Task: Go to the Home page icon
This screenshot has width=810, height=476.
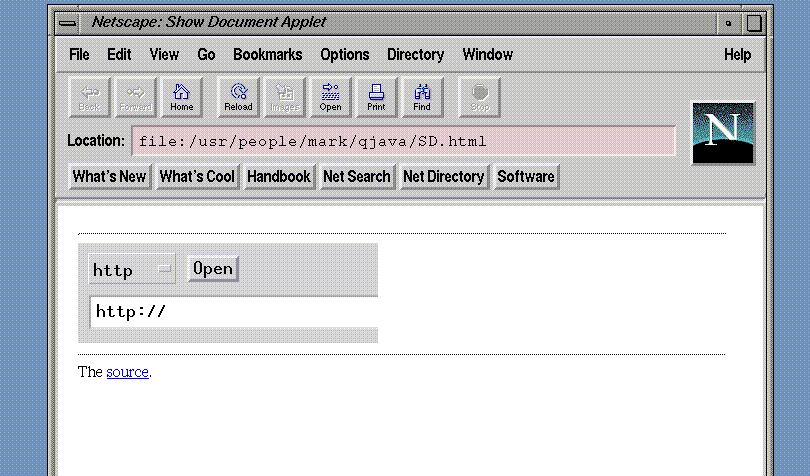Action: click(x=181, y=97)
